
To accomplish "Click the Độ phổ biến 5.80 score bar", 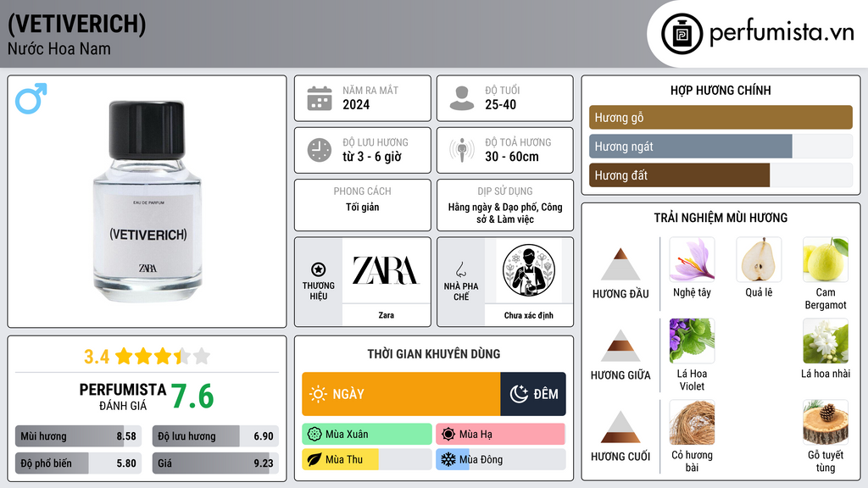I will point(79,463).
